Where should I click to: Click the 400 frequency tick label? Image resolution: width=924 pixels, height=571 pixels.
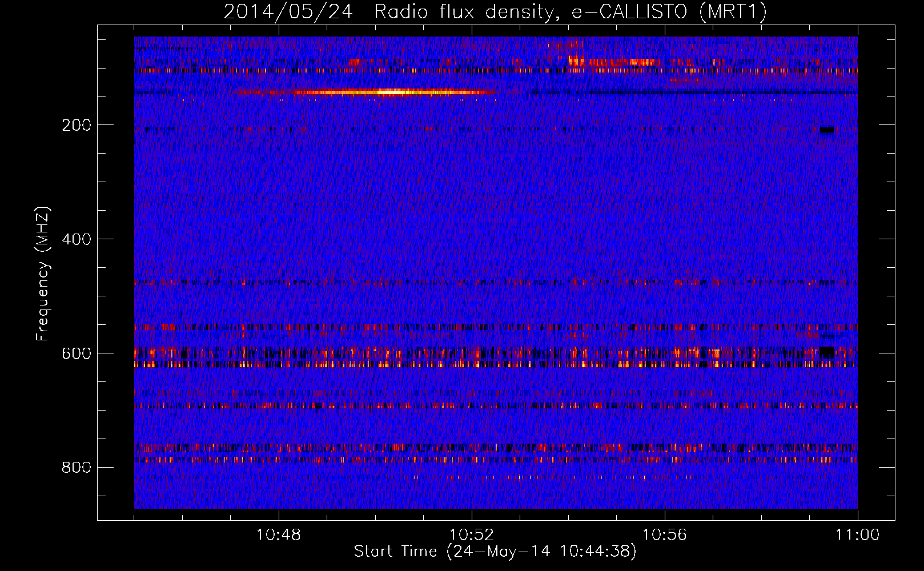(x=77, y=239)
